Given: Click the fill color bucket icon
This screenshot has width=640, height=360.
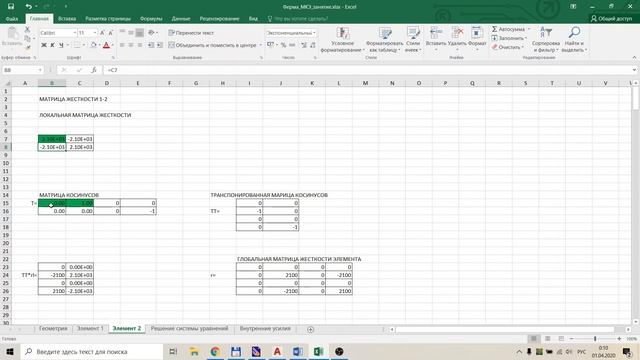Looking at the screenshot, I should [93, 45].
